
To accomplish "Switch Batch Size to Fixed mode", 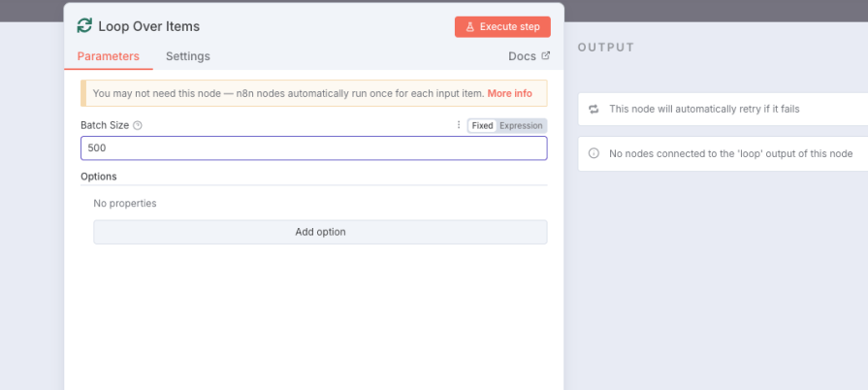I will coord(482,125).
